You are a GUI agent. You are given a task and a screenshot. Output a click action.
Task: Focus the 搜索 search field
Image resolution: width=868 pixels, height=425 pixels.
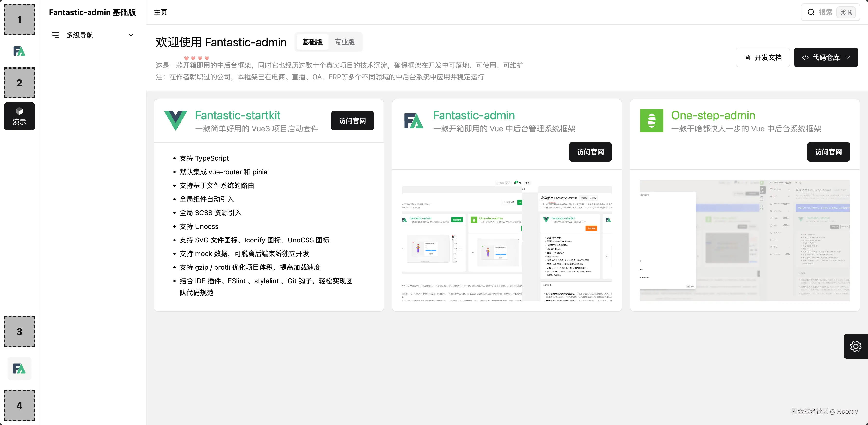tap(825, 12)
